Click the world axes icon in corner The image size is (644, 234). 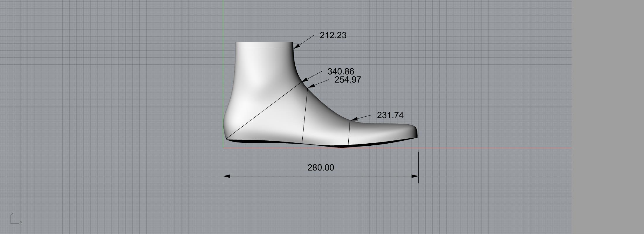point(16,218)
